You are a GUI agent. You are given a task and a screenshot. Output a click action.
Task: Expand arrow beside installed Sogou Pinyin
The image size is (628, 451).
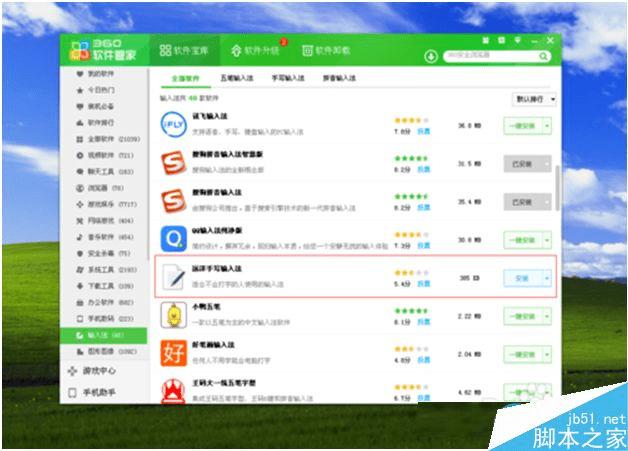[547, 202]
